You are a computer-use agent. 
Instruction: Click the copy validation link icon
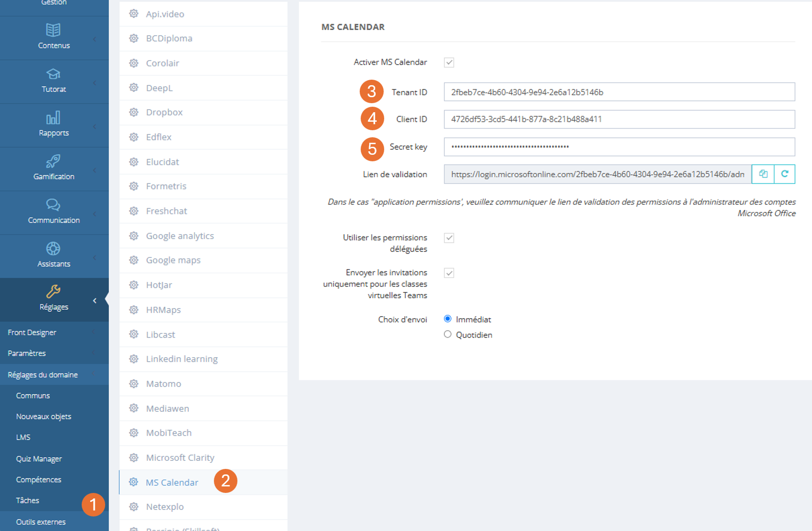tap(763, 174)
